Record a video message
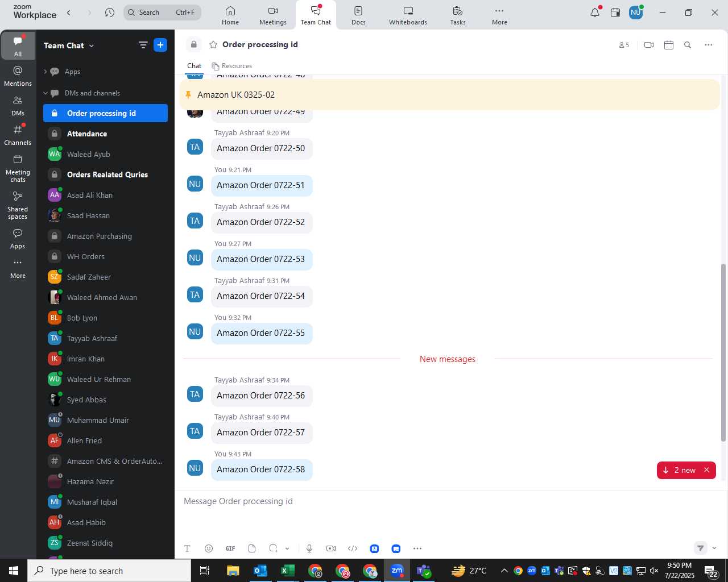This screenshot has height=582, width=728. tap(331, 548)
